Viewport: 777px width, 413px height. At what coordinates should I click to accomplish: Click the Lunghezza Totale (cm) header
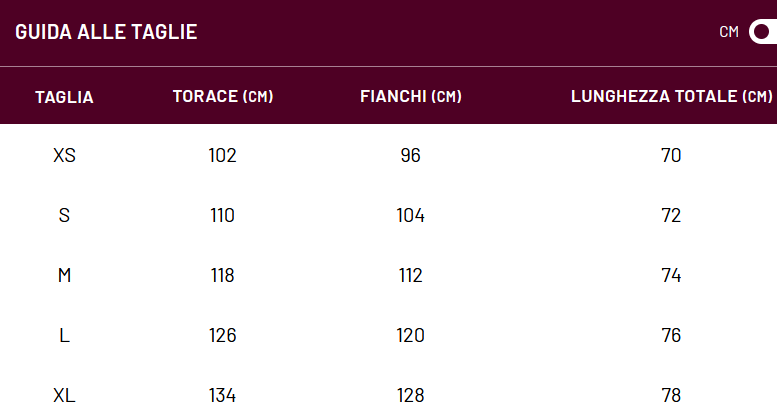coord(671,96)
